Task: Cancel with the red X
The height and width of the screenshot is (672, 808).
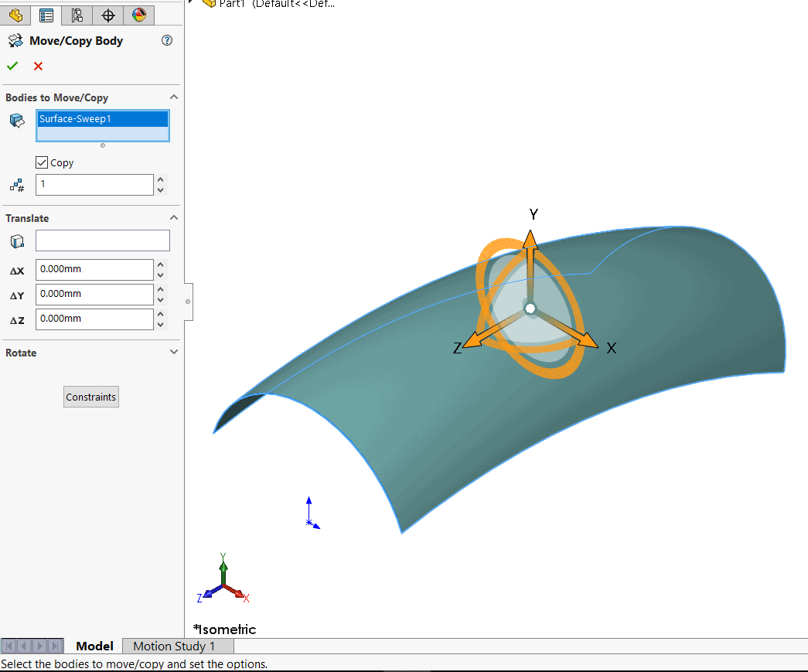Action: 38,66
